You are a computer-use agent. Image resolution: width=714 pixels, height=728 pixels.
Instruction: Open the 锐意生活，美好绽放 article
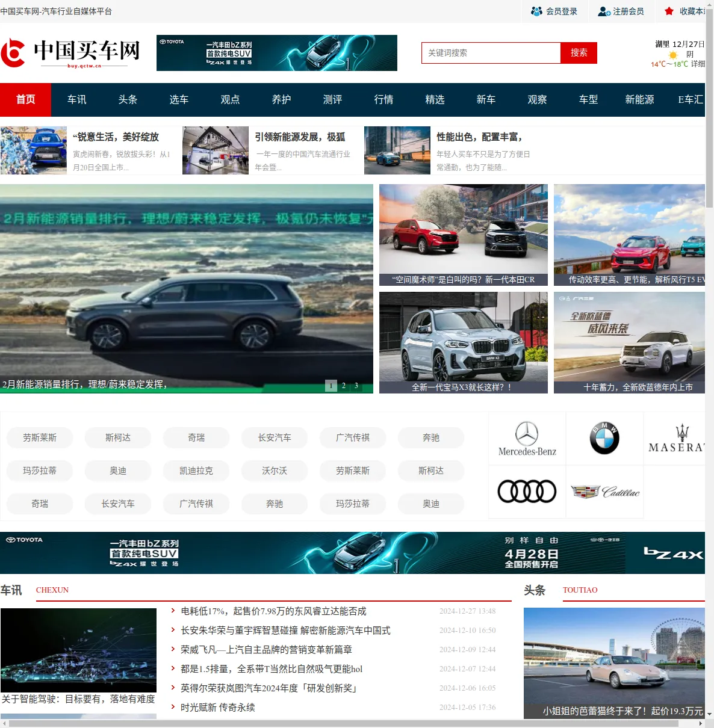pyautogui.click(x=116, y=137)
